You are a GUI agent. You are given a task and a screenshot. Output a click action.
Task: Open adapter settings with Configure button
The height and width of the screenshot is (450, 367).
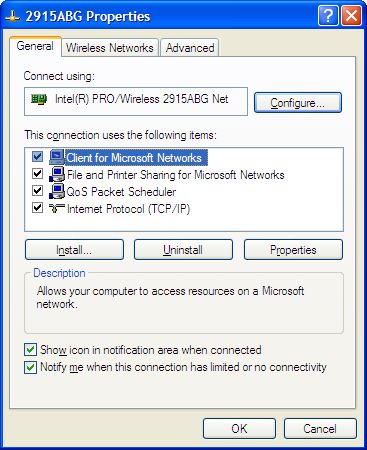[x=298, y=103]
